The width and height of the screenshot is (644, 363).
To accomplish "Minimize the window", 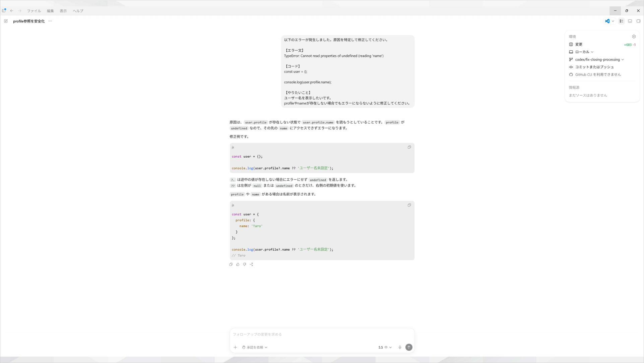I will [x=615, y=11].
